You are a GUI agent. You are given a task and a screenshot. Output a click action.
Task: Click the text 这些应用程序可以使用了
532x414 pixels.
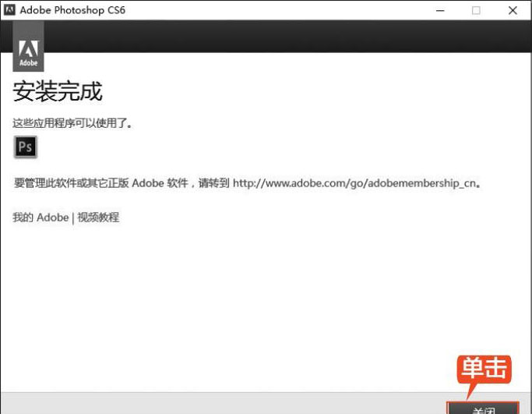click(72, 123)
